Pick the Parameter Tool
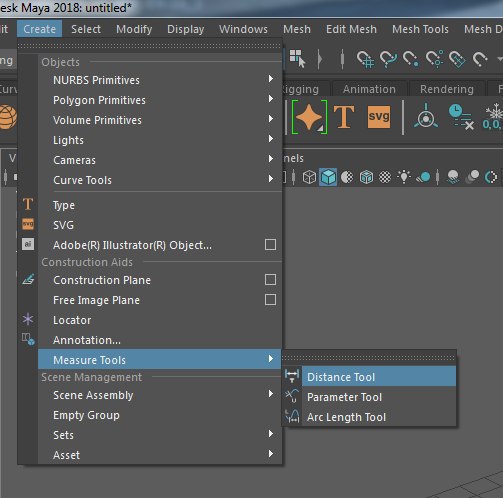Viewport: 503px width, 498px height. (379, 397)
